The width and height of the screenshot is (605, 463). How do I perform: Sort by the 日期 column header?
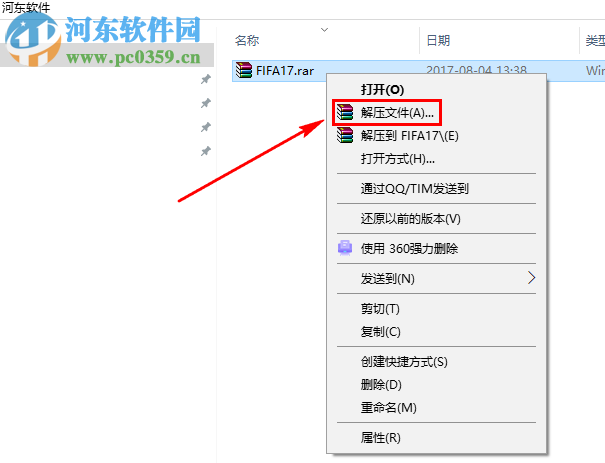(x=438, y=40)
